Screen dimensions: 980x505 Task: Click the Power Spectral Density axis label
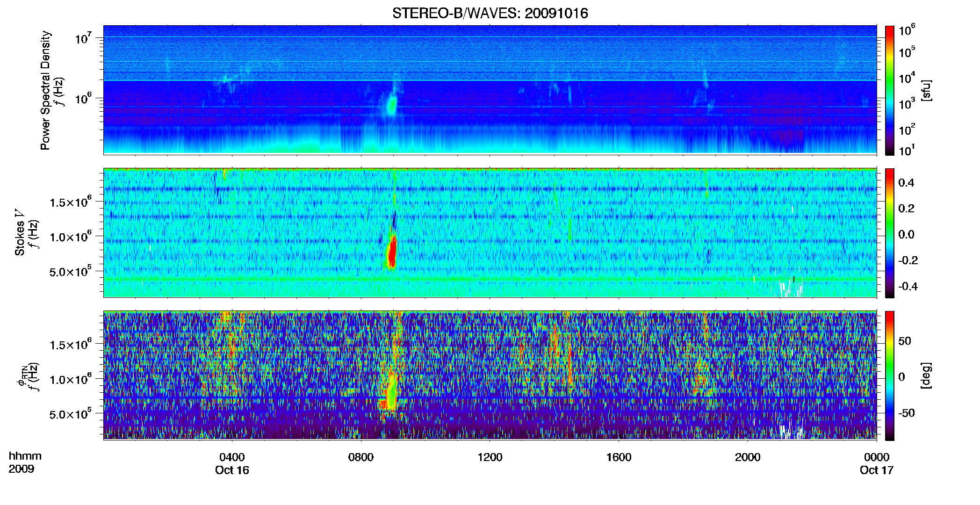click(x=45, y=90)
